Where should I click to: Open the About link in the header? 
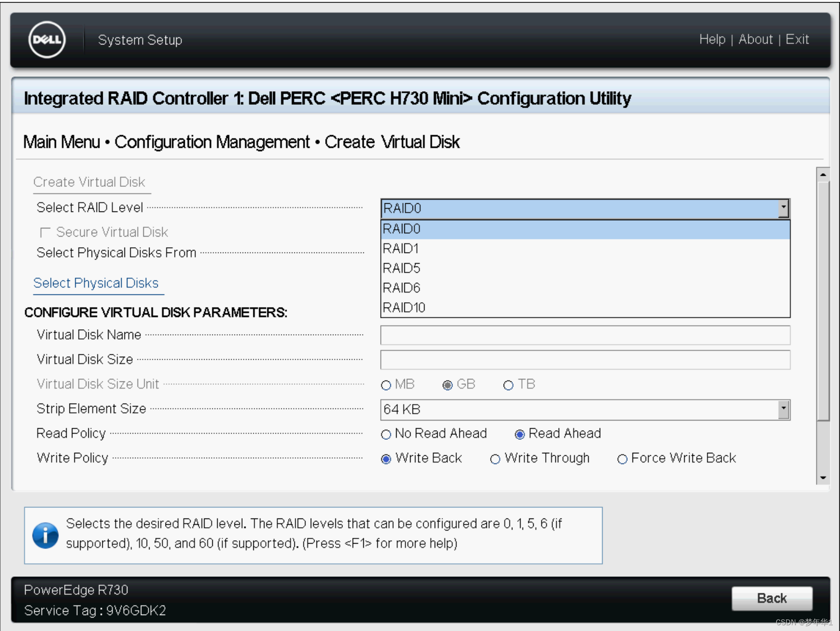point(756,39)
